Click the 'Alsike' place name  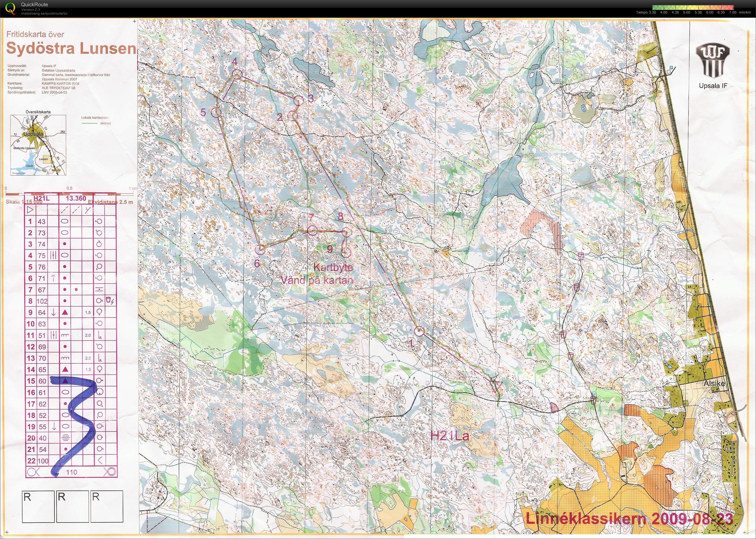714,384
